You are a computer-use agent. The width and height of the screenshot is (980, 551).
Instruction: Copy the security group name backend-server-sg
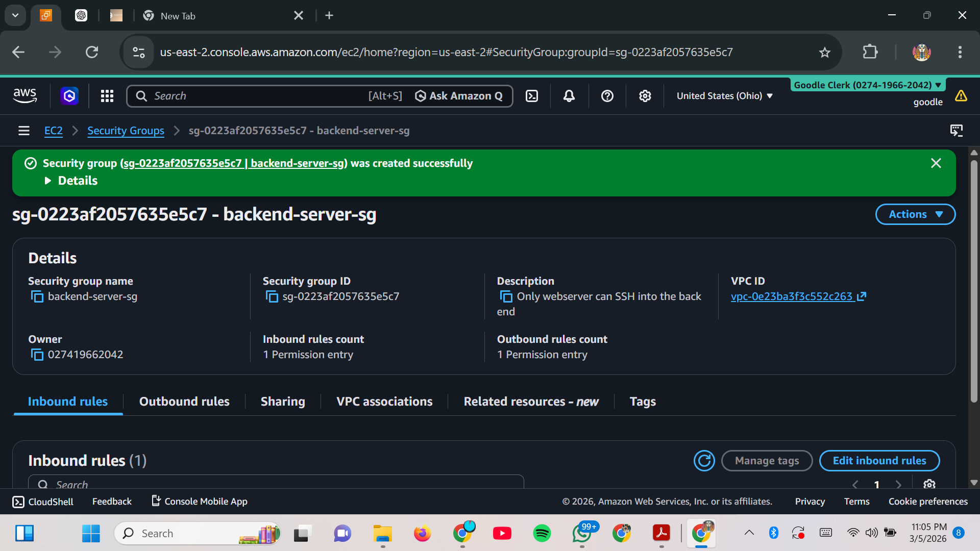[37, 296]
